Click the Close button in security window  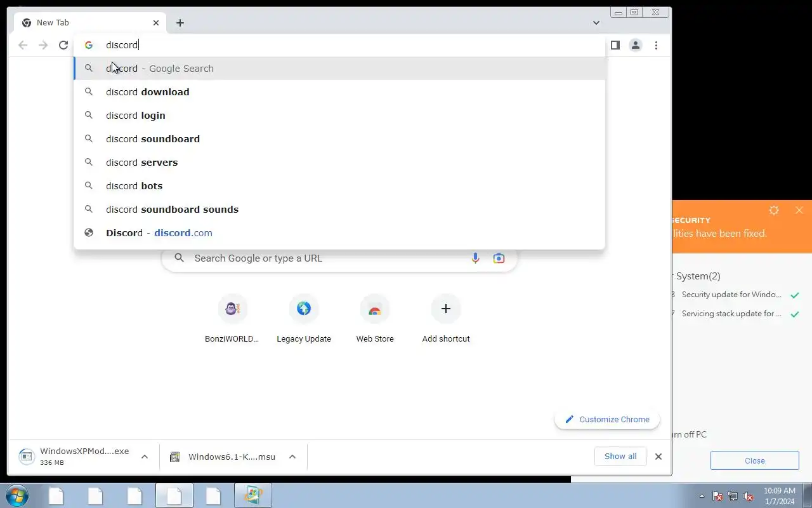pos(754,461)
